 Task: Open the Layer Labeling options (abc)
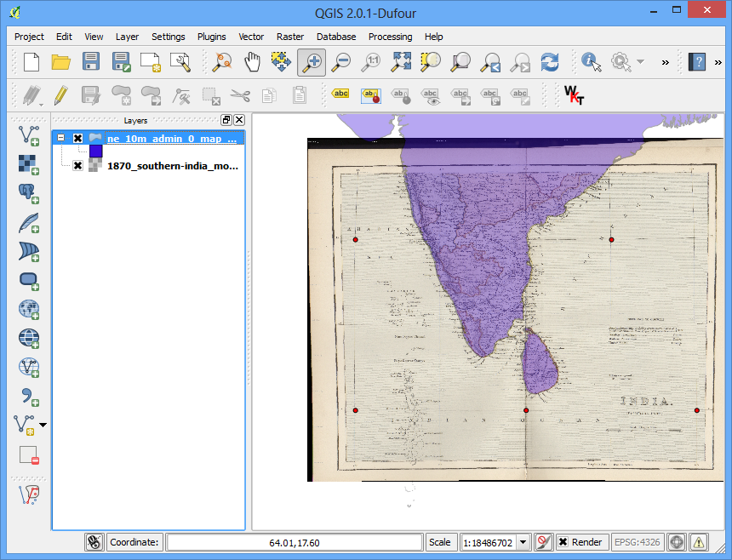click(x=340, y=94)
